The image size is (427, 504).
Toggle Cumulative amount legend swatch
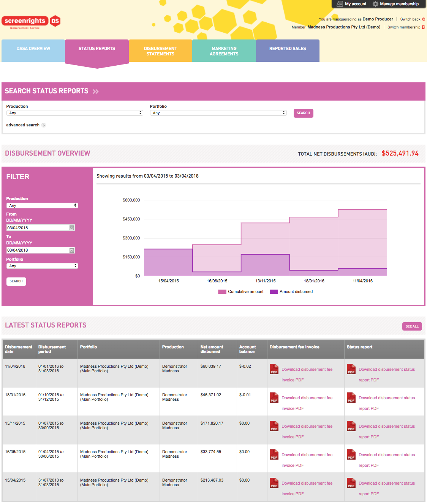[x=222, y=292]
